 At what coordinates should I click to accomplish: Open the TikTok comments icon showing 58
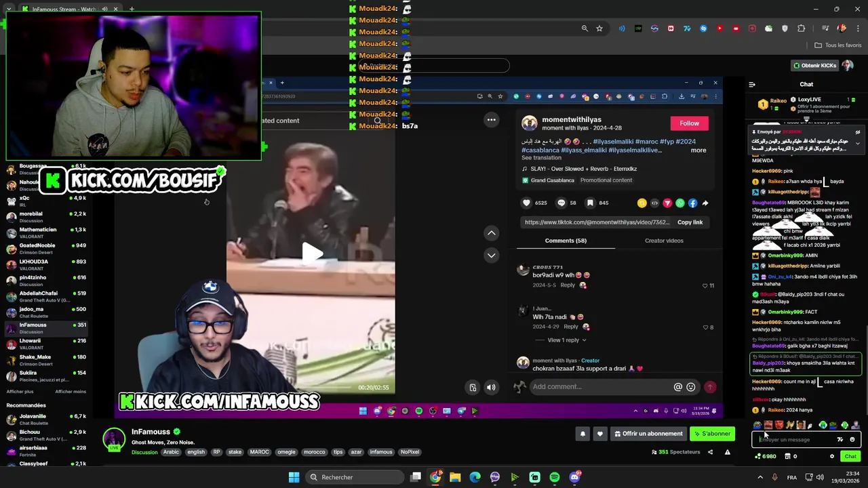pyautogui.click(x=561, y=203)
